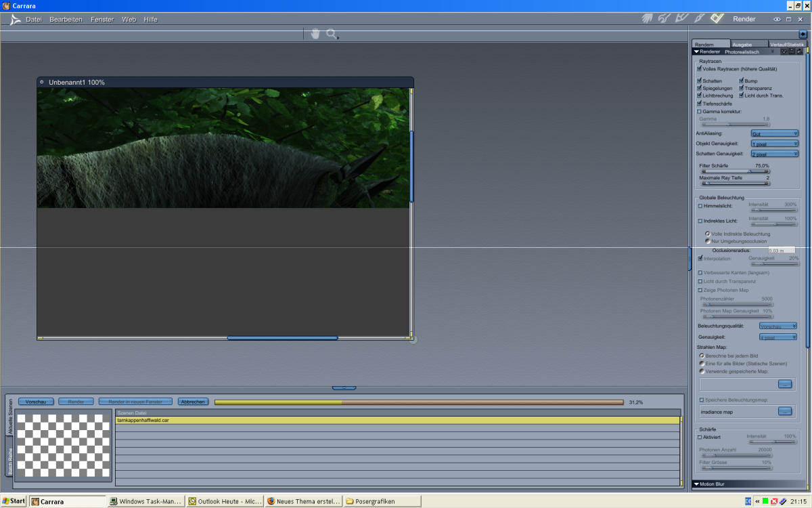The image size is (812, 508).
Task: Select Eine für alle Bilder radio option
Action: point(702,363)
